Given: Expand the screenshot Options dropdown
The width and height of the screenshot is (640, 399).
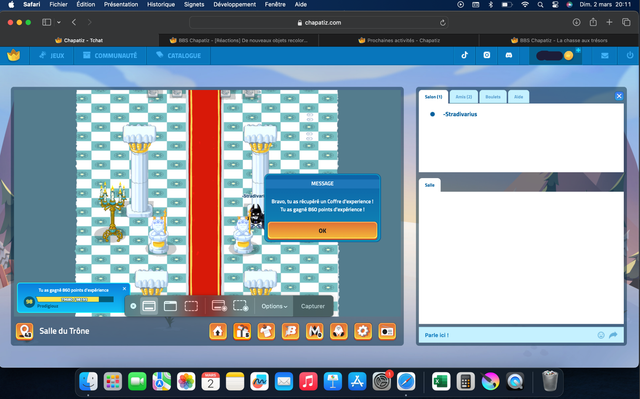Looking at the screenshot, I should [274, 306].
